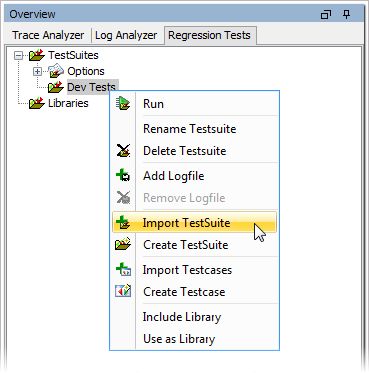Viewport: 369px width, 373px height.
Task: Select the Dev Tests tree item
Action: tap(91, 87)
